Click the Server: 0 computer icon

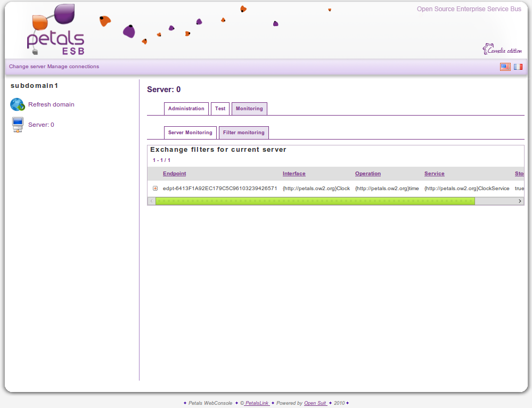(18, 125)
